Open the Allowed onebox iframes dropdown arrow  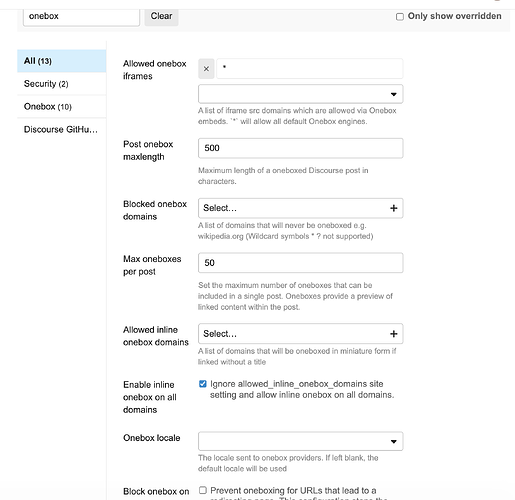(x=394, y=94)
